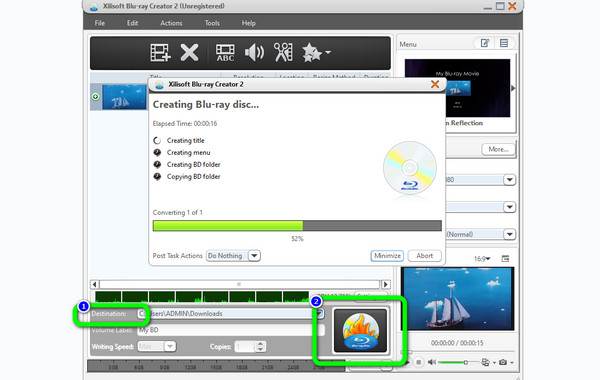This screenshot has width=600, height=380.
Task: Open the Actions menu
Action: pos(171,23)
